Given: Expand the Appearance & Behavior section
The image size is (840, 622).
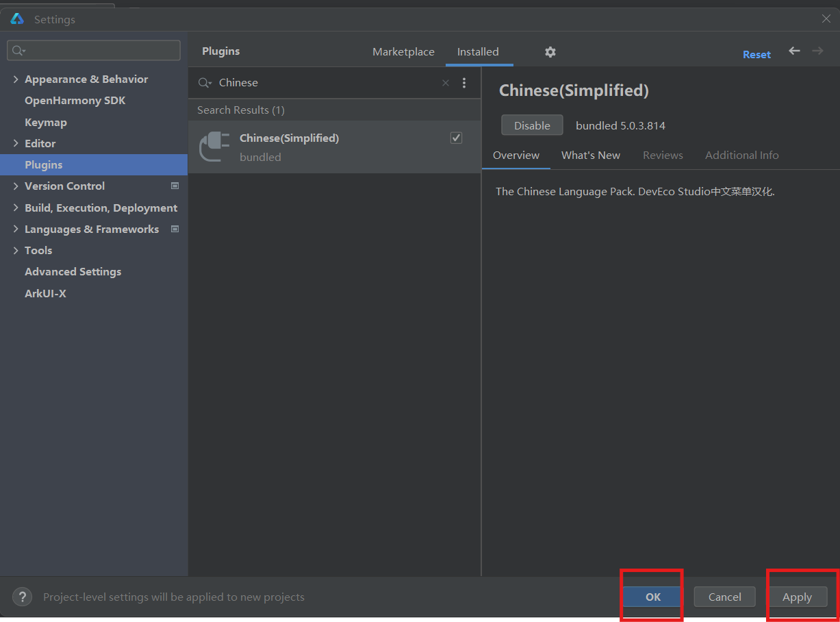Looking at the screenshot, I should click(16, 79).
